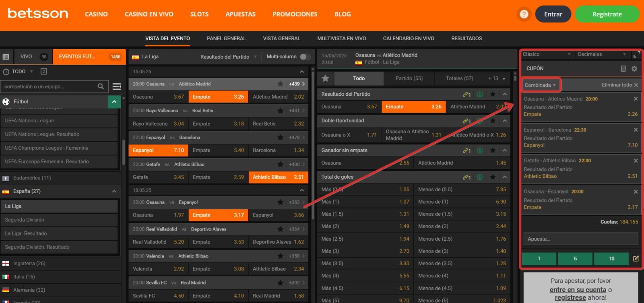Collapse the 15.05.25 date group

pyautogui.click(x=302, y=72)
